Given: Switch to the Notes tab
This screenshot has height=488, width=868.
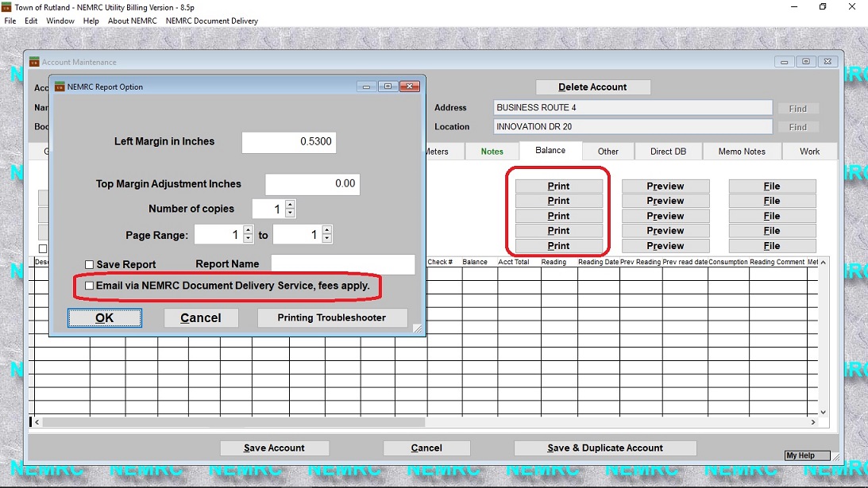Looking at the screenshot, I should point(492,152).
